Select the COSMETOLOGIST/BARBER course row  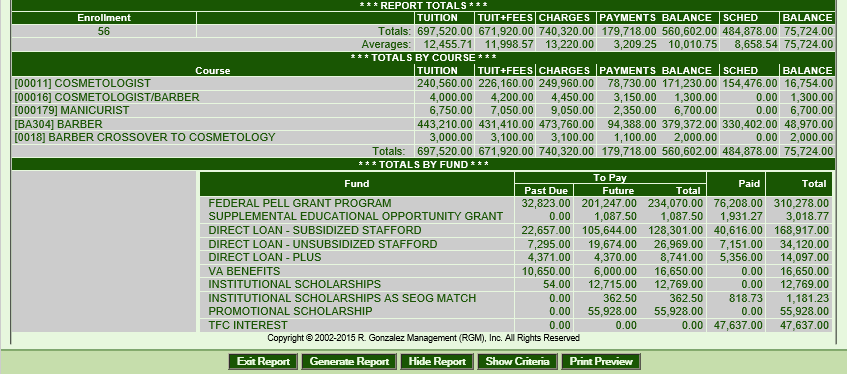coord(423,97)
